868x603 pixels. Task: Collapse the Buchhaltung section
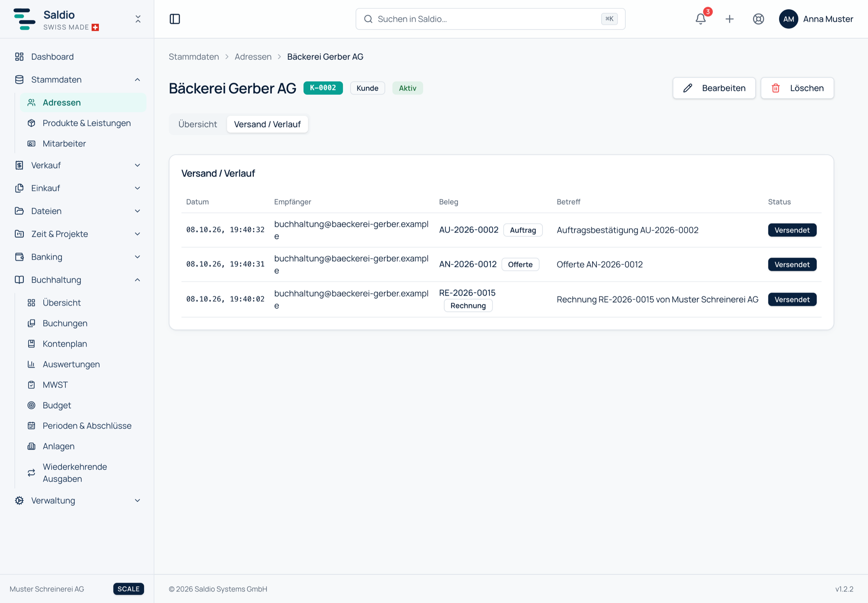(x=77, y=280)
